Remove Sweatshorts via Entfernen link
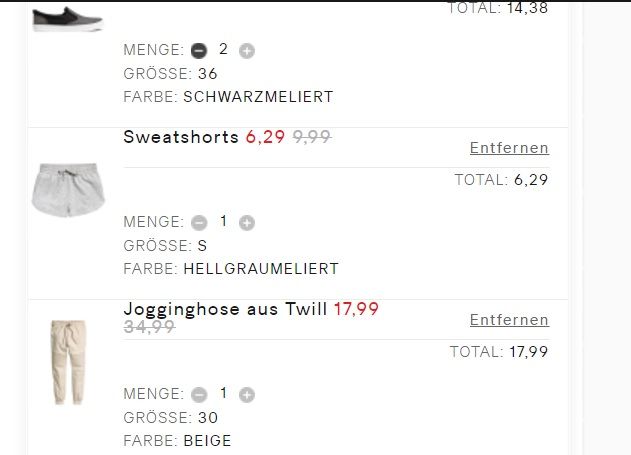The width and height of the screenshot is (631, 455). pos(509,148)
